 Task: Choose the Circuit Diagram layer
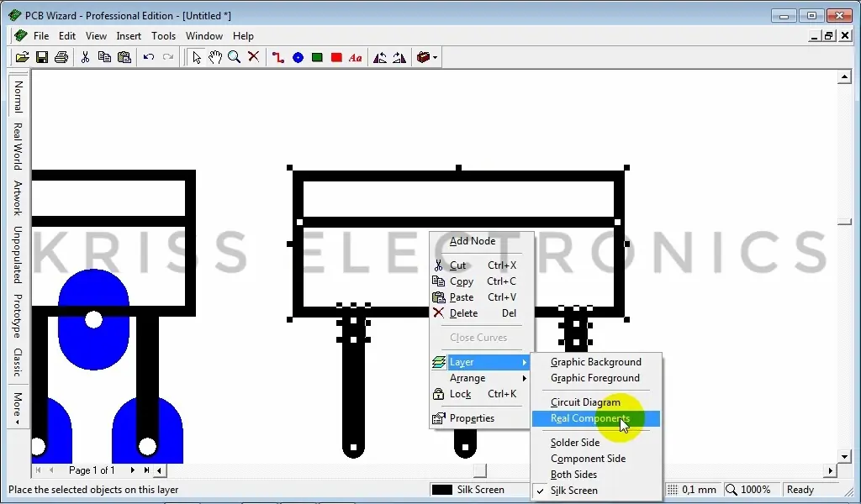tap(596, 402)
